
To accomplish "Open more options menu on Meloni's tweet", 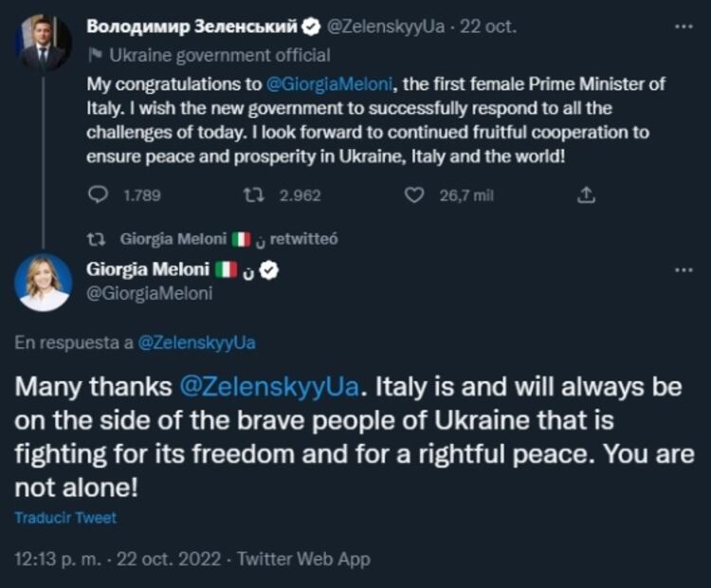I will (x=683, y=270).
